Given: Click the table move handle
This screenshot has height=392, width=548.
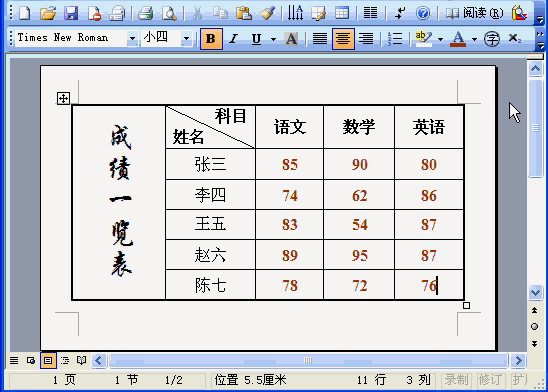Looking at the screenshot, I should click(63, 99).
